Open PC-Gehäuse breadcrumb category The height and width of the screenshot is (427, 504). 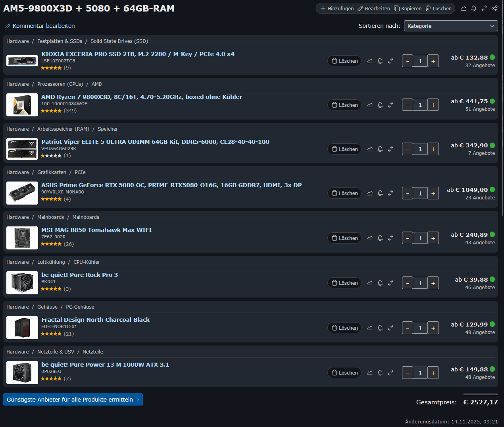click(x=80, y=307)
